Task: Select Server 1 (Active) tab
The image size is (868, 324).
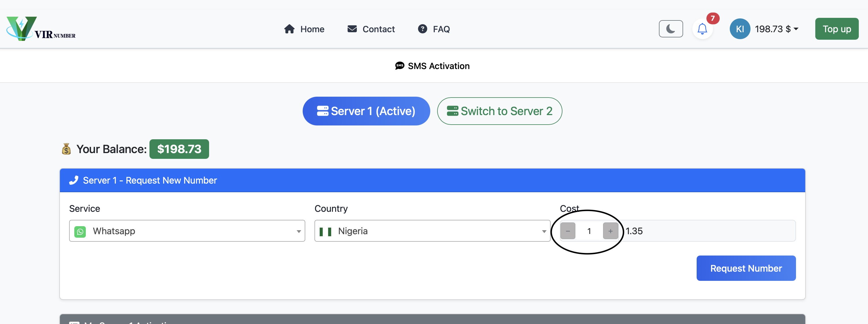Action: 366,111
